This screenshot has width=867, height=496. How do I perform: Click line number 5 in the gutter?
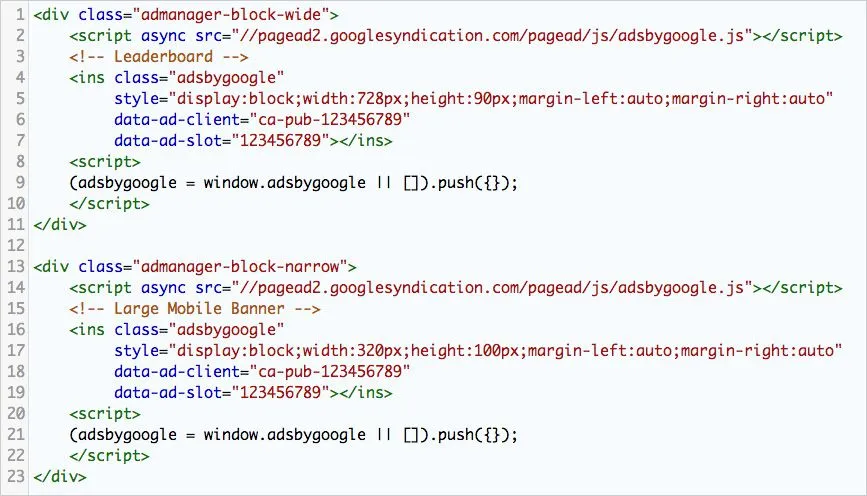tap(20, 99)
